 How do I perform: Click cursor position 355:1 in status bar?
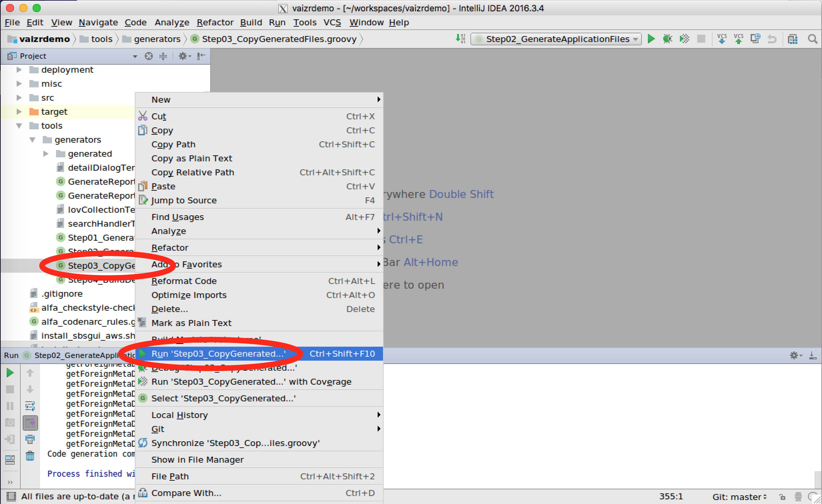coord(671,497)
